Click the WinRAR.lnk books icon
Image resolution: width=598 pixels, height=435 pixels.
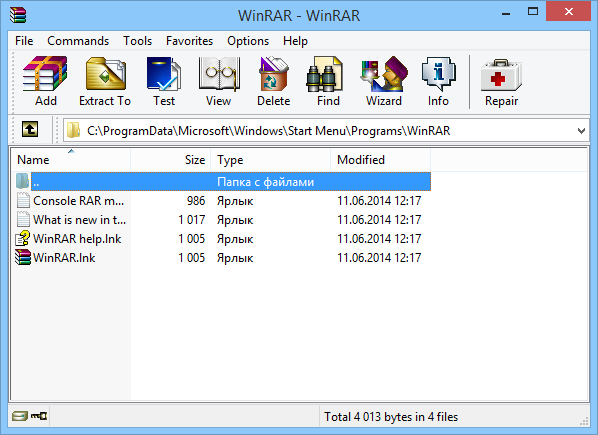(x=23, y=257)
